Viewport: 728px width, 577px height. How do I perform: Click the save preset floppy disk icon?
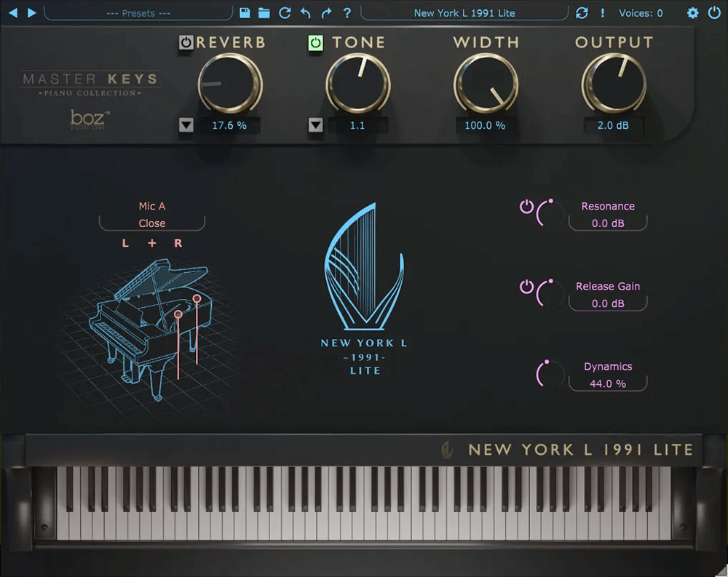point(245,13)
